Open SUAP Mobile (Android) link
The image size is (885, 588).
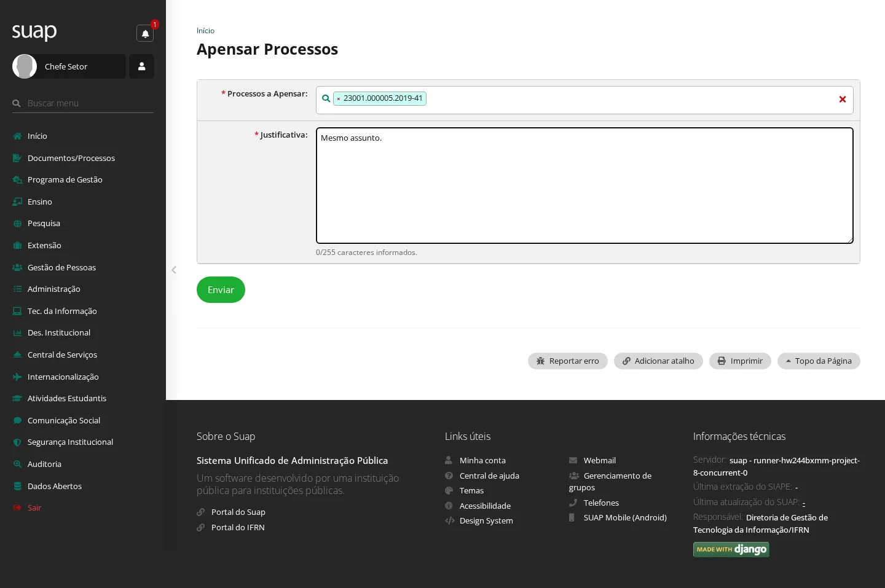coord(625,517)
